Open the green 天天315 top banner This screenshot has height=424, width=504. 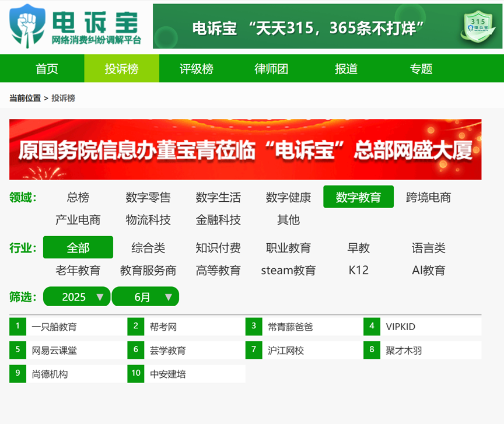327,26
